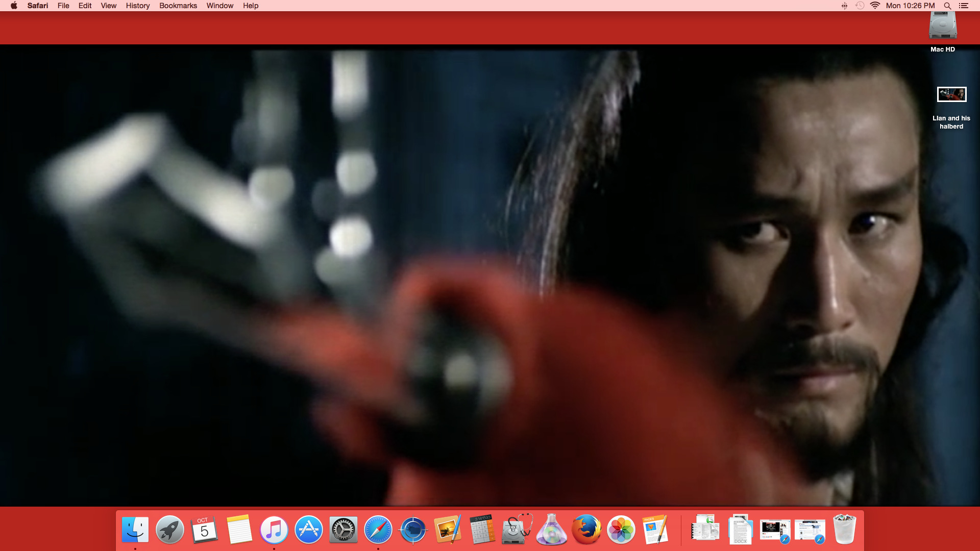
Task: Open the DOCX file in Dock
Action: [741, 530]
